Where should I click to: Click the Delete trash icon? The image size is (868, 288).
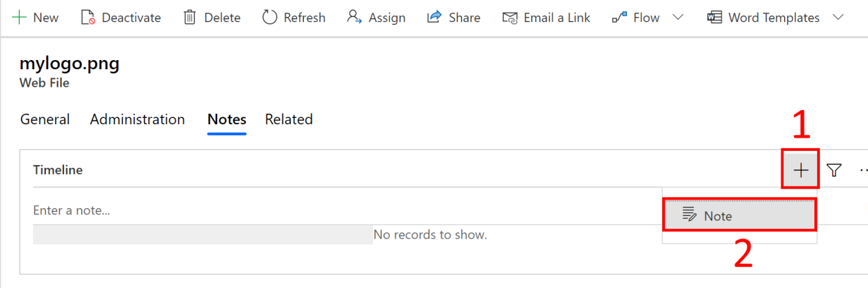point(190,18)
